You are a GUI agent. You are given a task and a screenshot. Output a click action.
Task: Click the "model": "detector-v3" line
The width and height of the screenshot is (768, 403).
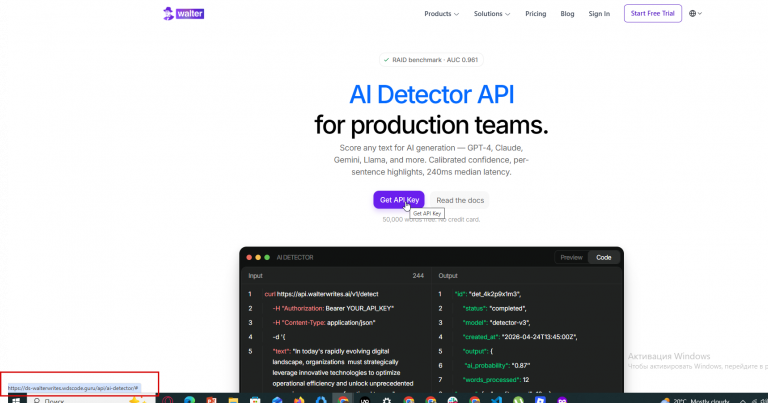click(x=496, y=323)
